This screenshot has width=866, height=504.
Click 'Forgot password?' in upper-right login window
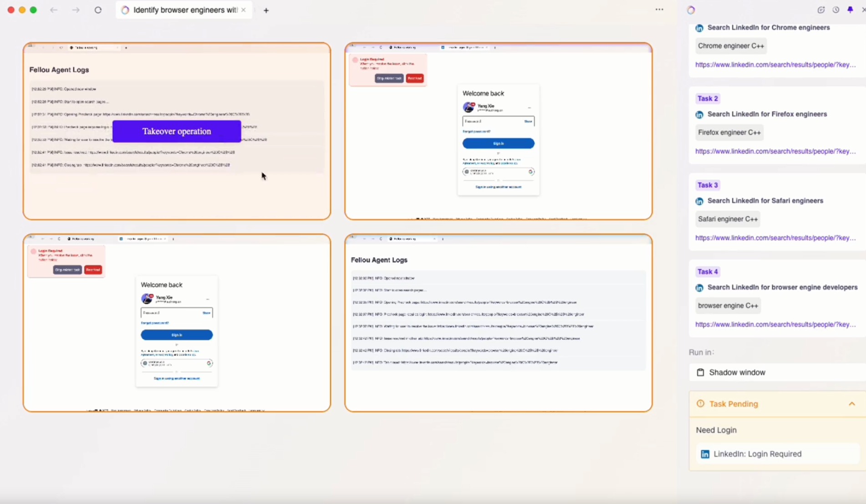tap(476, 131)
